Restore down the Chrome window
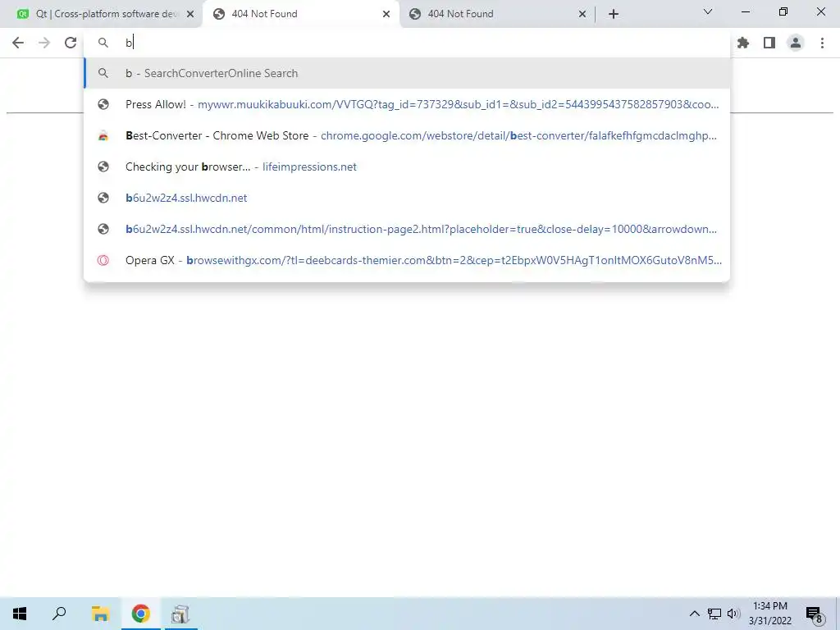Viewport: 840px width, 630px height. pos(783,11)
